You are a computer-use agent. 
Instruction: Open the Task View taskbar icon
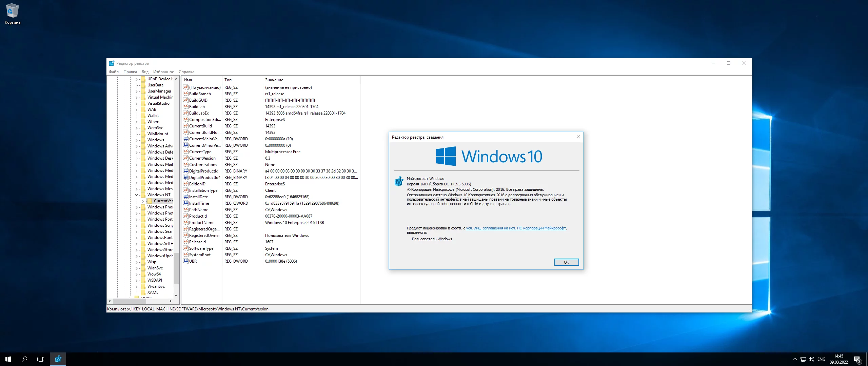[x=41, y=359]
